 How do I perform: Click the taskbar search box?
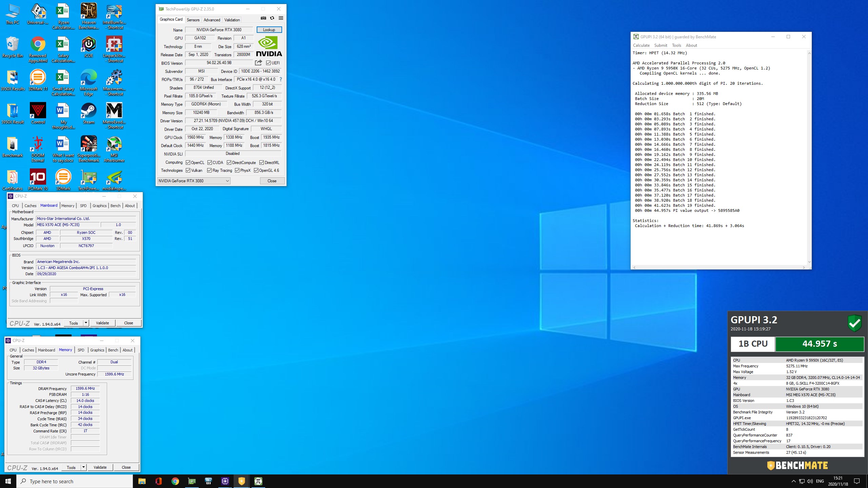click(75, 481)
